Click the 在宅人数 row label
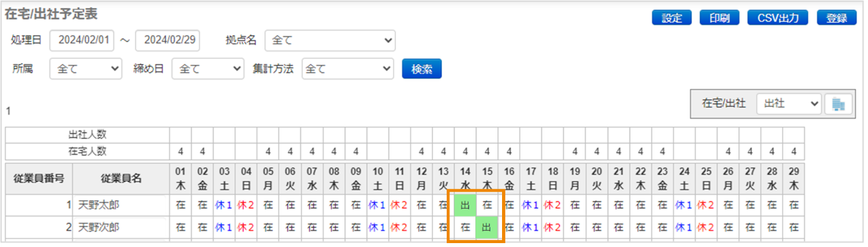 coord(88,151)
